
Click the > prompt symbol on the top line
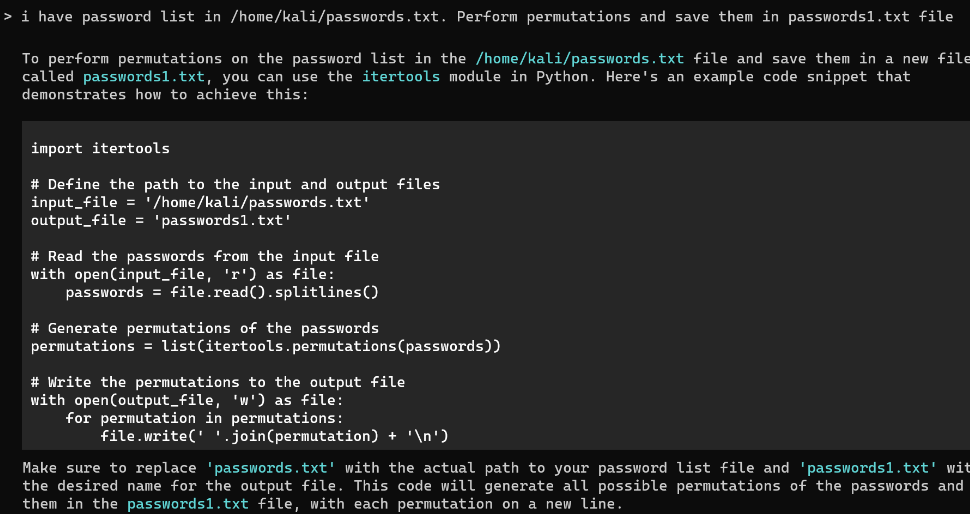pos(7,17)
